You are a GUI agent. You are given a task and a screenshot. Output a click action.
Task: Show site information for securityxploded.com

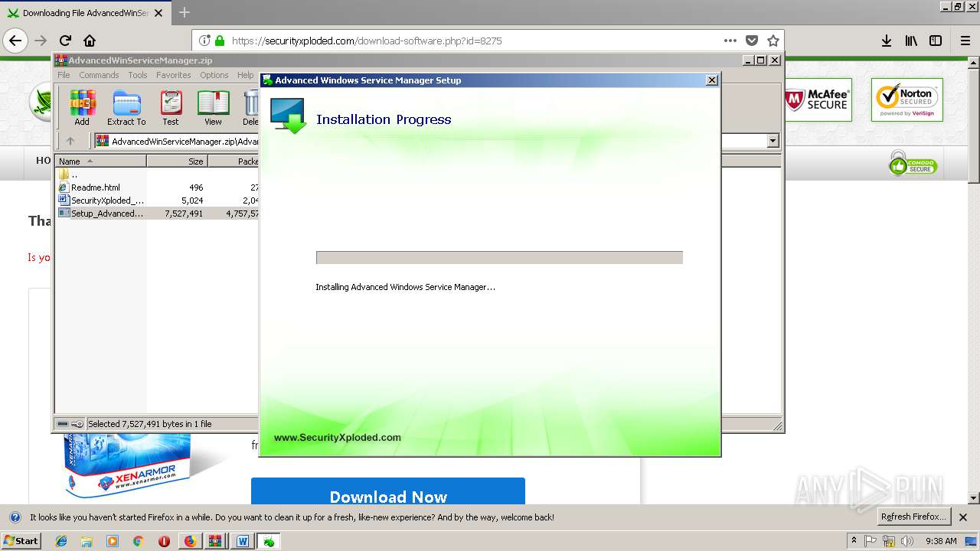click(x=204, y=41)
